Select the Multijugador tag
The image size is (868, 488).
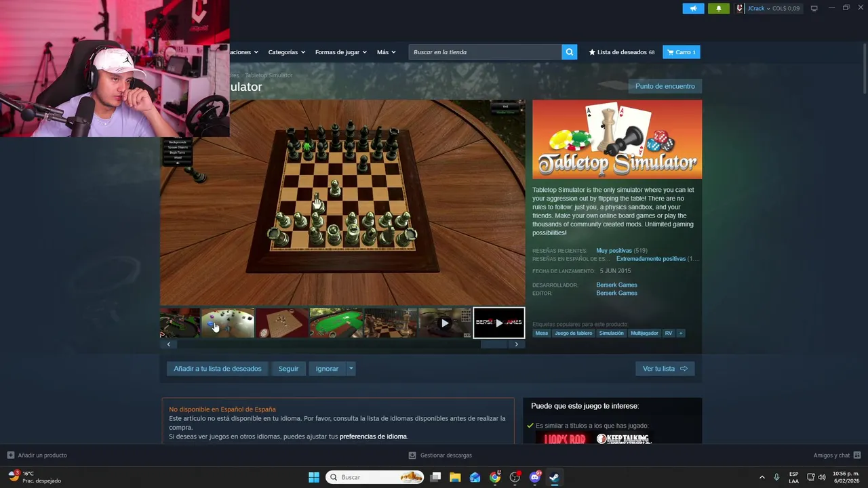pyautogui.click(x=644, y=333)
